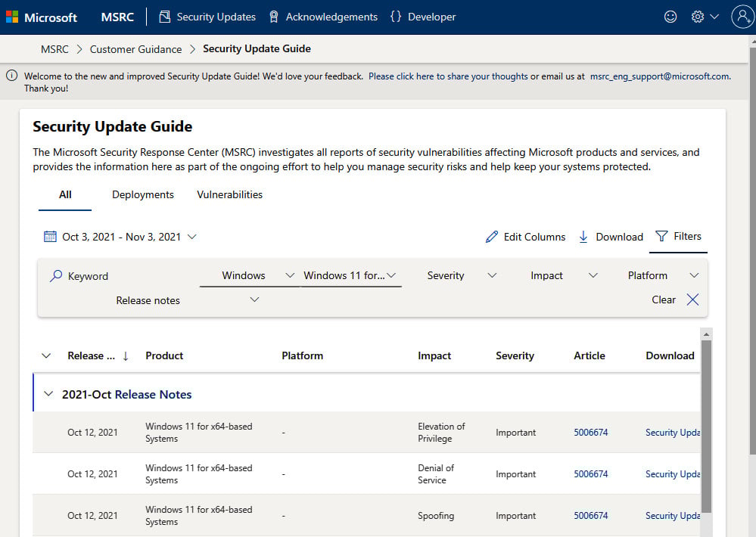Click the Product column header
This screenshot has height=537, width=756.
(x=164, y=355)
